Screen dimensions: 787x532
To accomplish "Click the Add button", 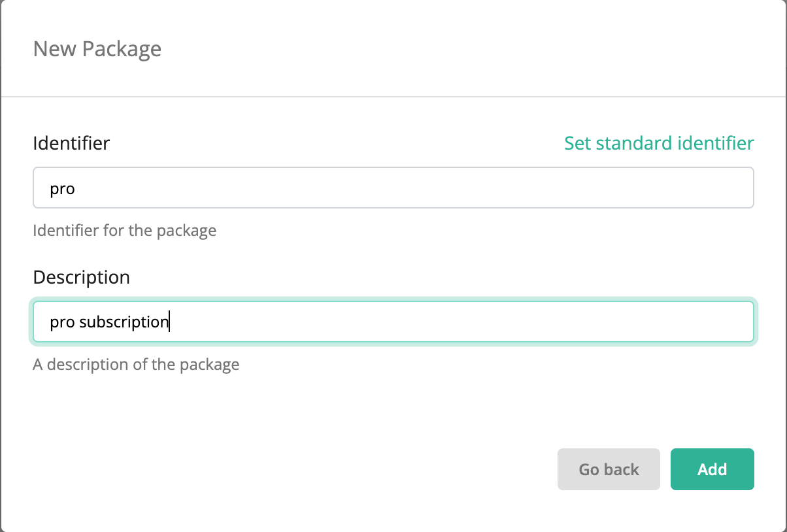I will [712, 469].
